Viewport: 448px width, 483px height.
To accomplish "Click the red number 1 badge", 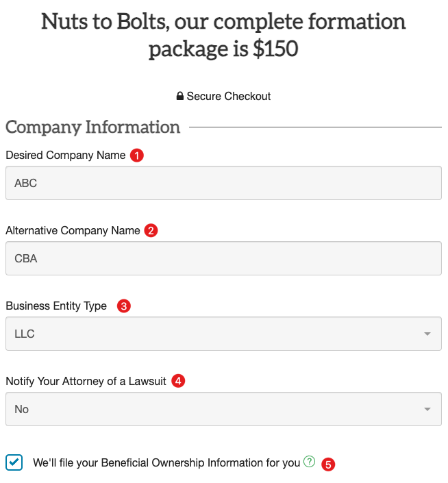I will tap(137, 156).
